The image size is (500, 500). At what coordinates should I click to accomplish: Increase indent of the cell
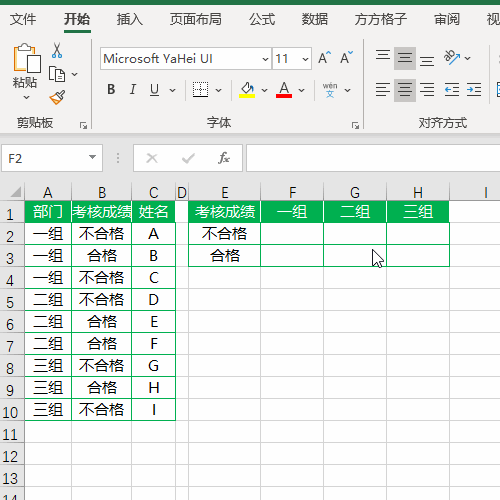coord(474,90)
